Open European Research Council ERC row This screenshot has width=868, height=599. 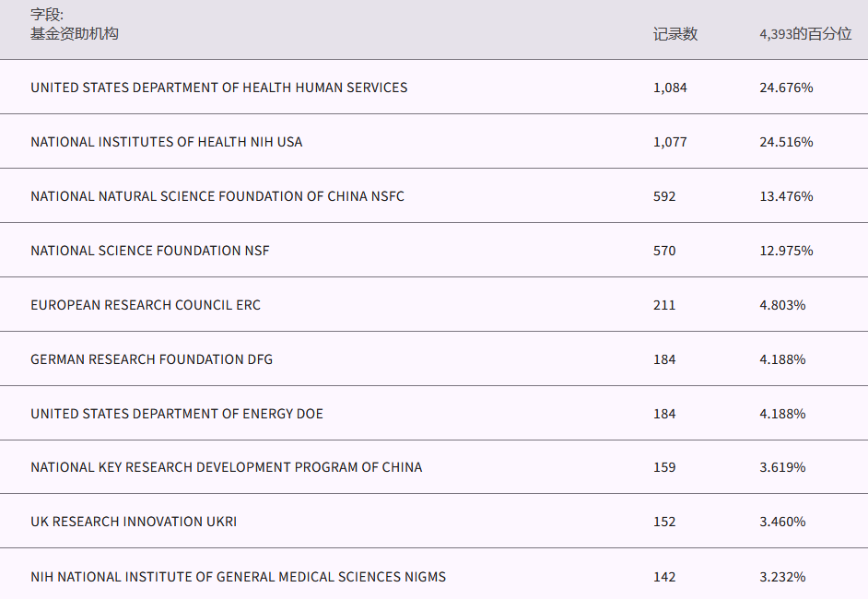click(145, 305)
